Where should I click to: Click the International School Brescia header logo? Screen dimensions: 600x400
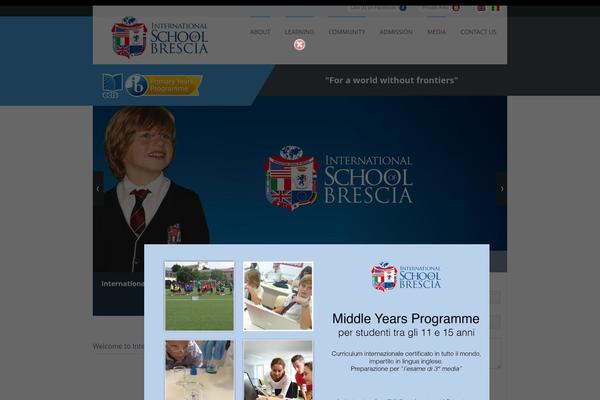(160, 37)
